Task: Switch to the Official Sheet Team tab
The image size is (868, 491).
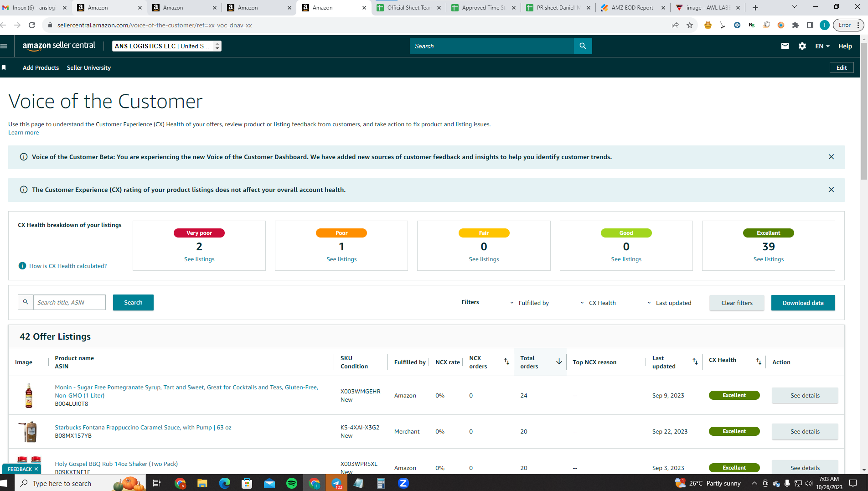Action: click(409, 8)
